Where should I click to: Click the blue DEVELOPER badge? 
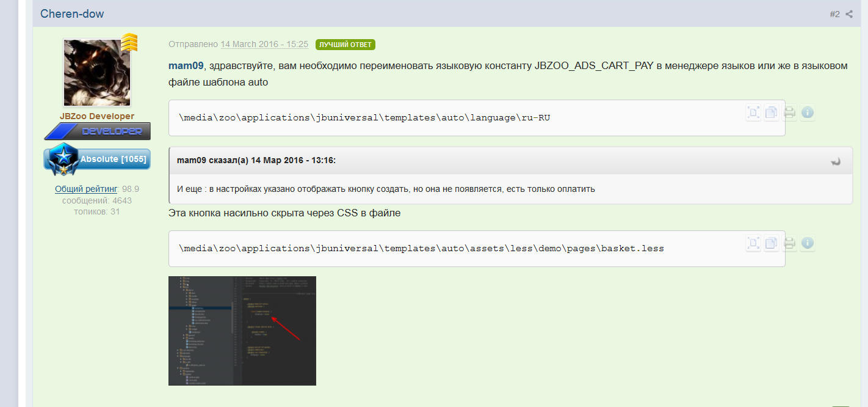tap(97, 131)
